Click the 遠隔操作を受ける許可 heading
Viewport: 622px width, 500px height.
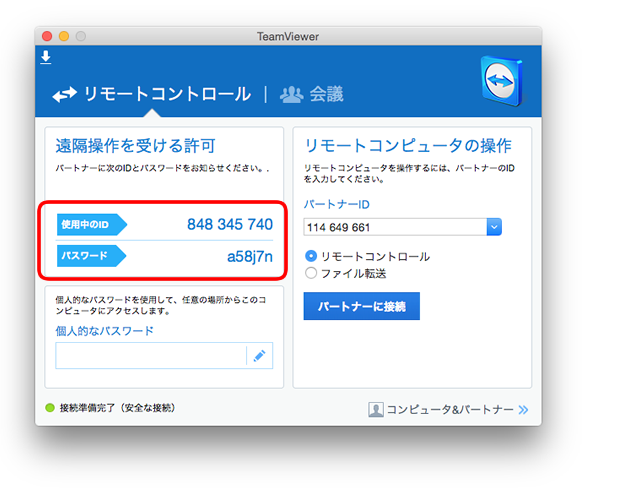click(136, 146)
